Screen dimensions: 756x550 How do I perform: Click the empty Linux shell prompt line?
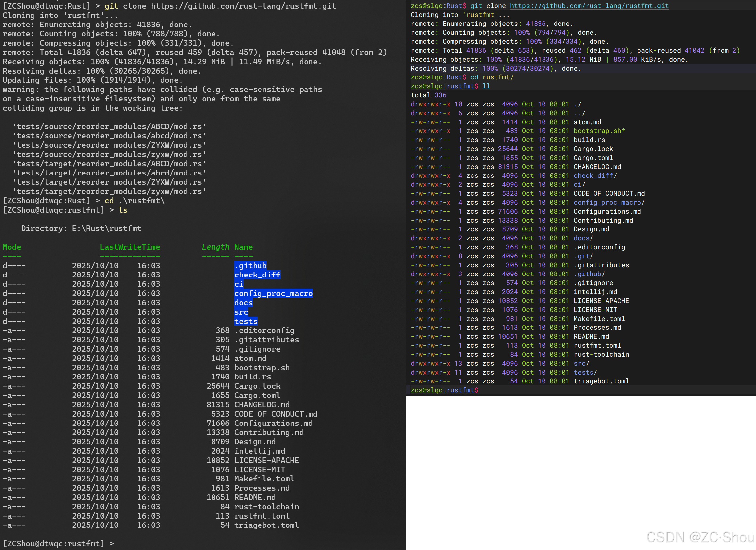click(x=444, y=390)
